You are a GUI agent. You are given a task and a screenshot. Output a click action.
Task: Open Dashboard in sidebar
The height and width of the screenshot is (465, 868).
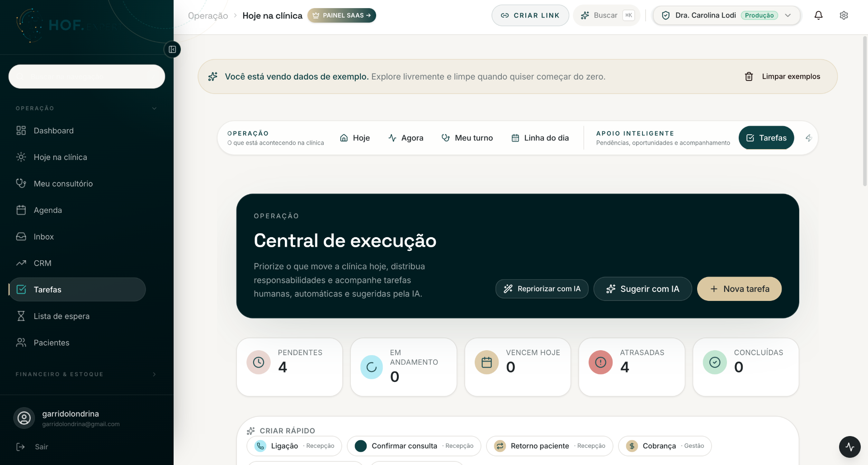[x=77, y=131]
